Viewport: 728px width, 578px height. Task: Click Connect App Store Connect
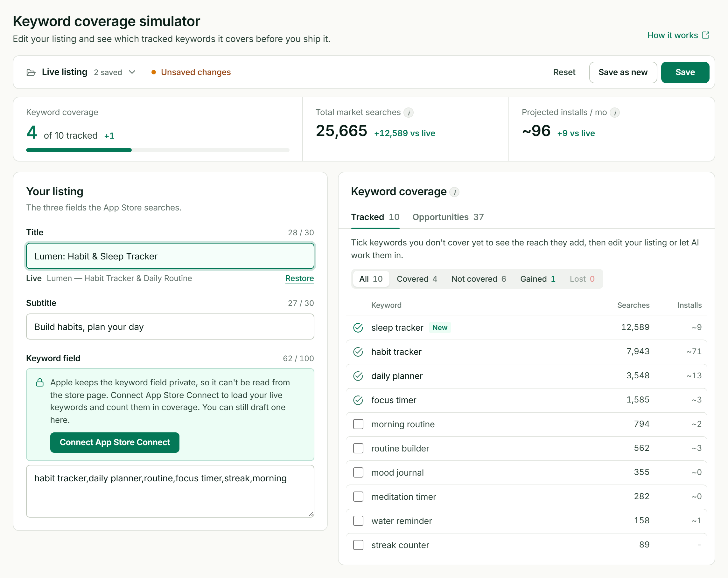tap(115, 442)
